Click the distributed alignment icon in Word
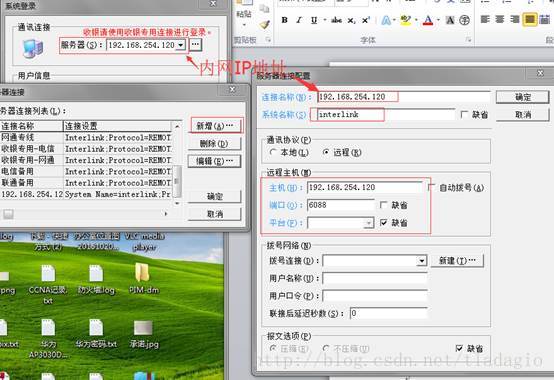 [544, 19]
